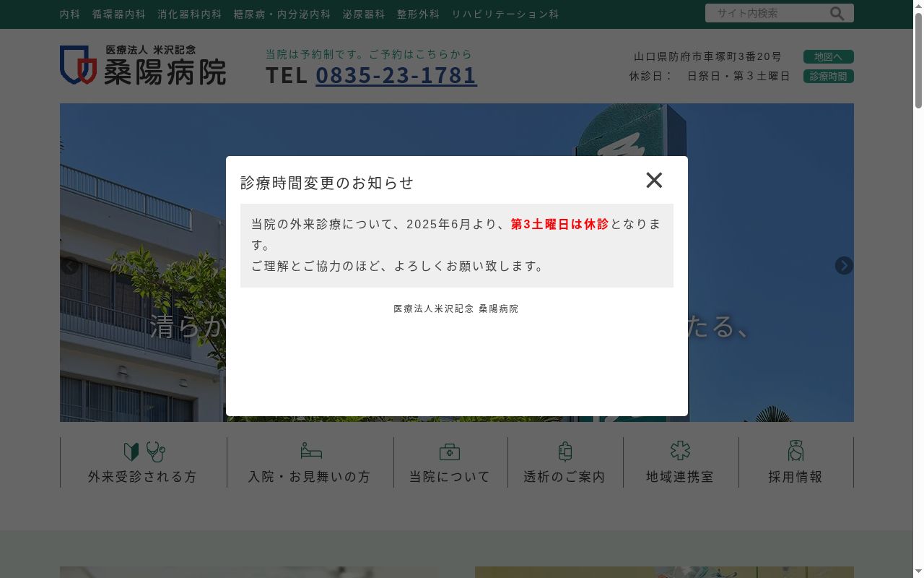
Task: Go to the previous slide arrow
Action: (x=70, y=266)
